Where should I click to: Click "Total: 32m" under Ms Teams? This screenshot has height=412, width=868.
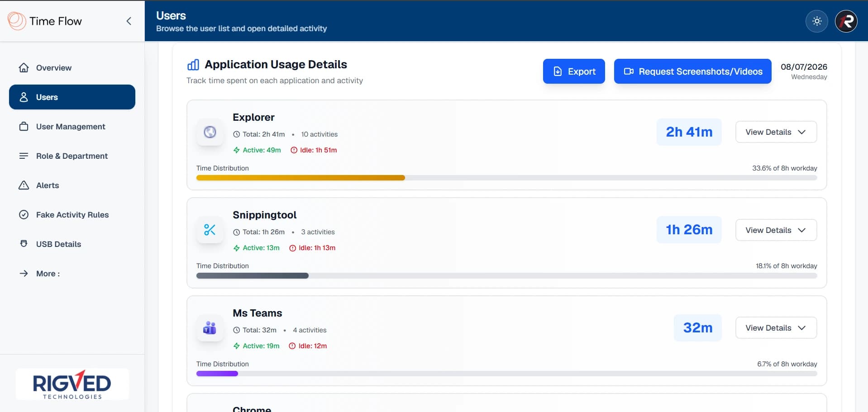[x=255, y=330]
